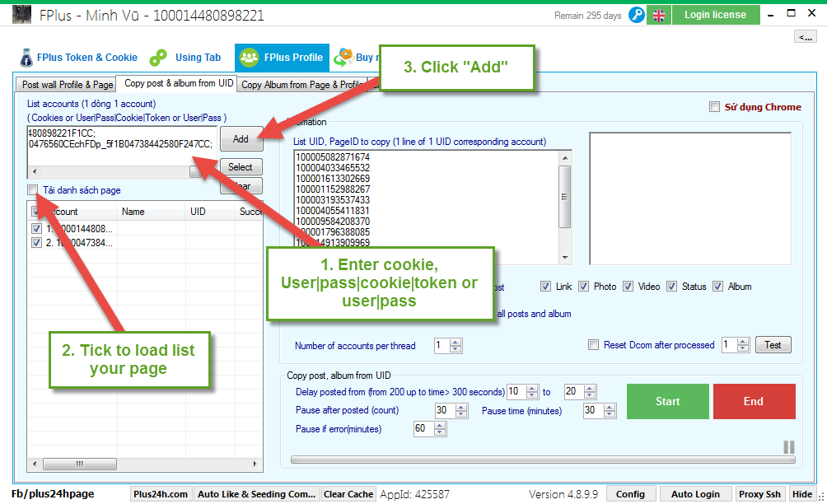Click the avatar icon in the title bar
This screenshot has width=827, height=504.
point(21,15)
